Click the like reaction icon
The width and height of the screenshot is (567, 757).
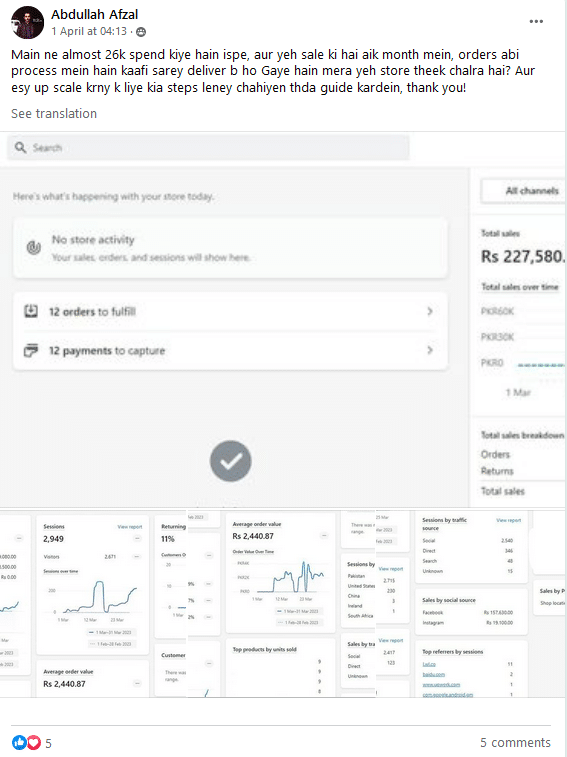19,743
